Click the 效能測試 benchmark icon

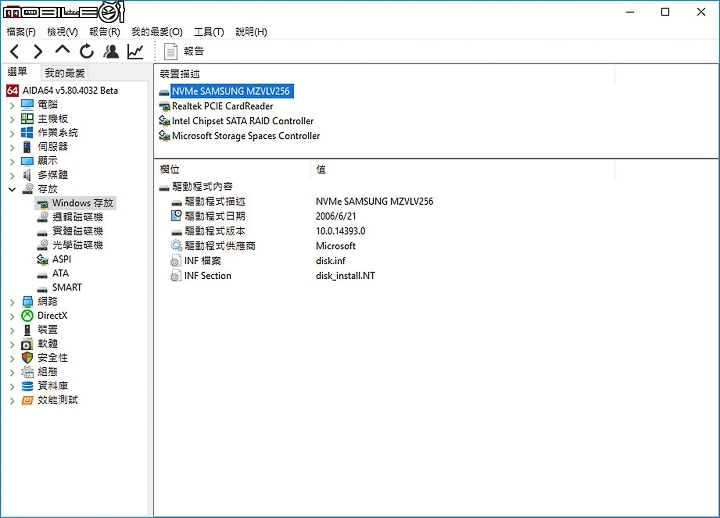[28, 400]
